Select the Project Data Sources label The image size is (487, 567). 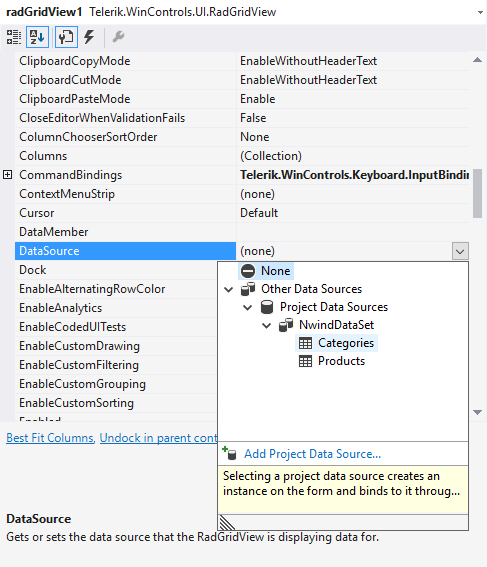point(334,307)
